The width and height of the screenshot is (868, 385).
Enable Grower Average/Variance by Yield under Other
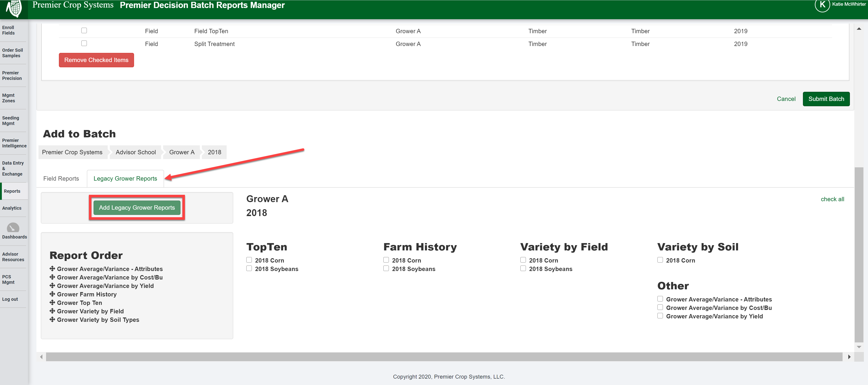660,316
